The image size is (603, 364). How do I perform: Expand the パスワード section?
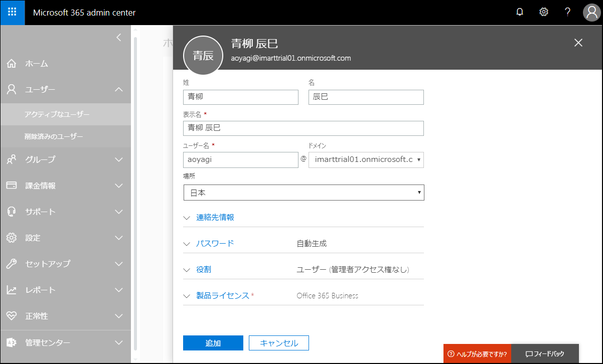[215, 244]
